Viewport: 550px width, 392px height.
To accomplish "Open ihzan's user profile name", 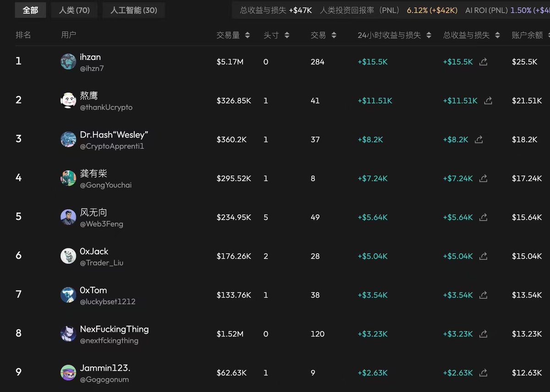I will pyautogui.click(x=90, y=57).
